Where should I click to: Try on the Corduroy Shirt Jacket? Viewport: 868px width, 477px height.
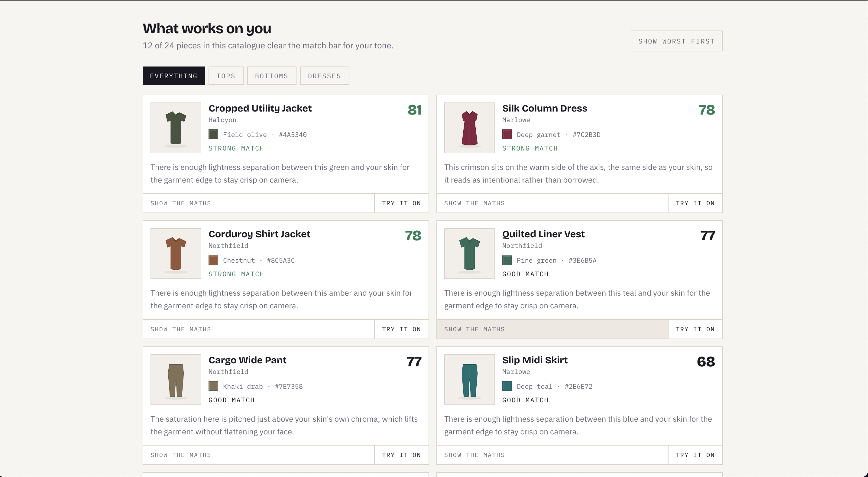click(x=402, y=329)
